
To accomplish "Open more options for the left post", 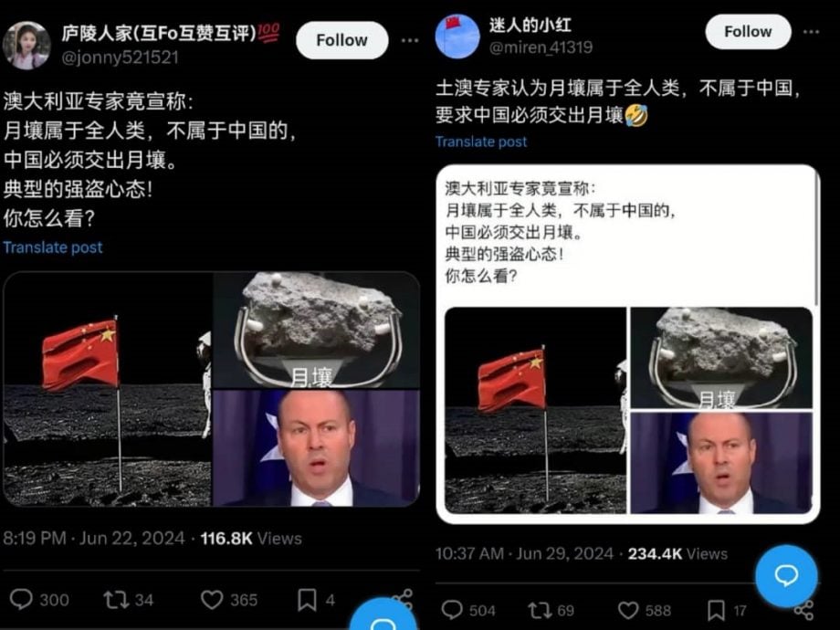I will point(410,40).
